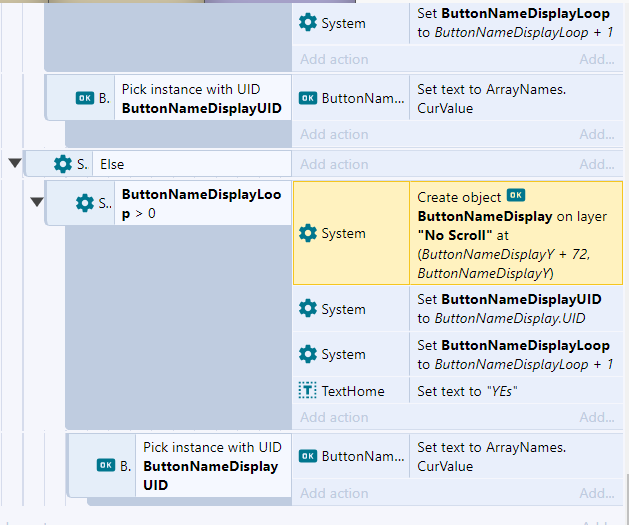Click the Add... link under the YEs text action
629x525 pixels.
(x=597, y=417)
